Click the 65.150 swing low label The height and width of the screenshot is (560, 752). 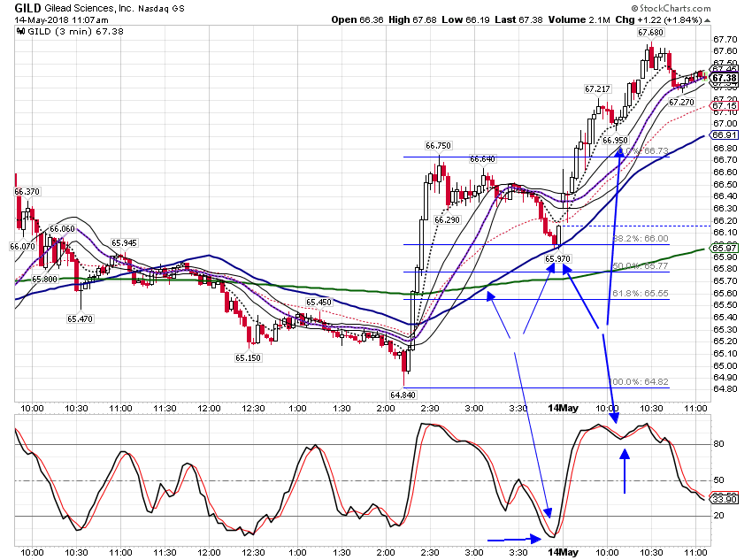pos(248,357)
